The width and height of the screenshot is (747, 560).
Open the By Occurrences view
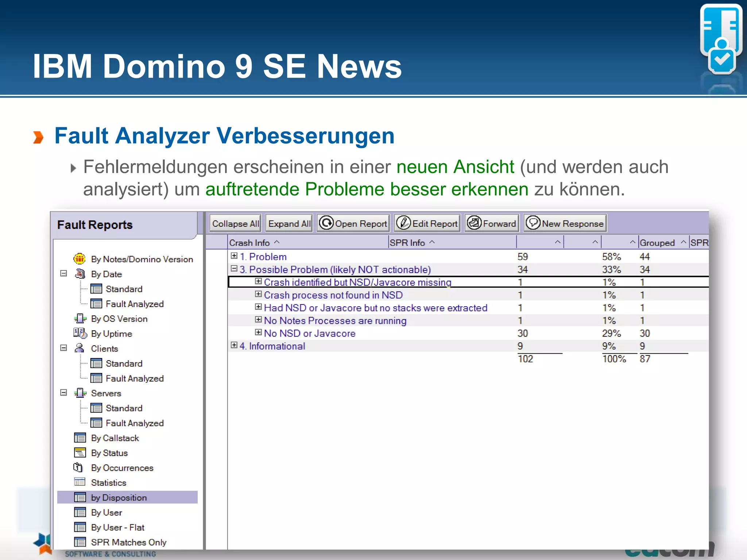pyautogui.click(x=122, y=468)
